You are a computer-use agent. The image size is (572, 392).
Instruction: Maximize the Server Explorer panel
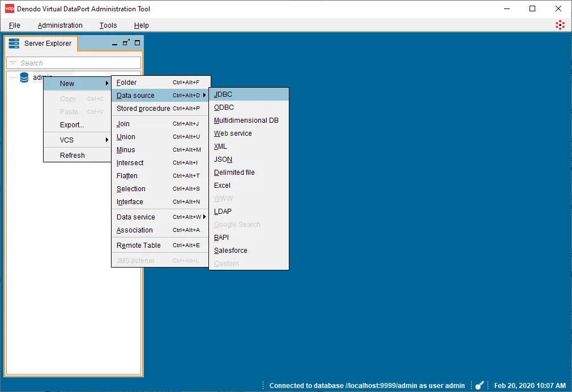[x=136, y=43]
